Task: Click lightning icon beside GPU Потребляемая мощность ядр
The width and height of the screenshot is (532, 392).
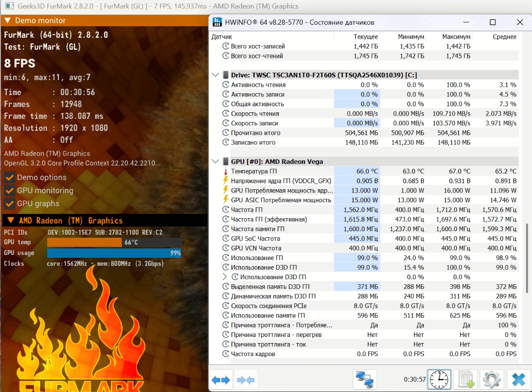Action: [225, 190]
